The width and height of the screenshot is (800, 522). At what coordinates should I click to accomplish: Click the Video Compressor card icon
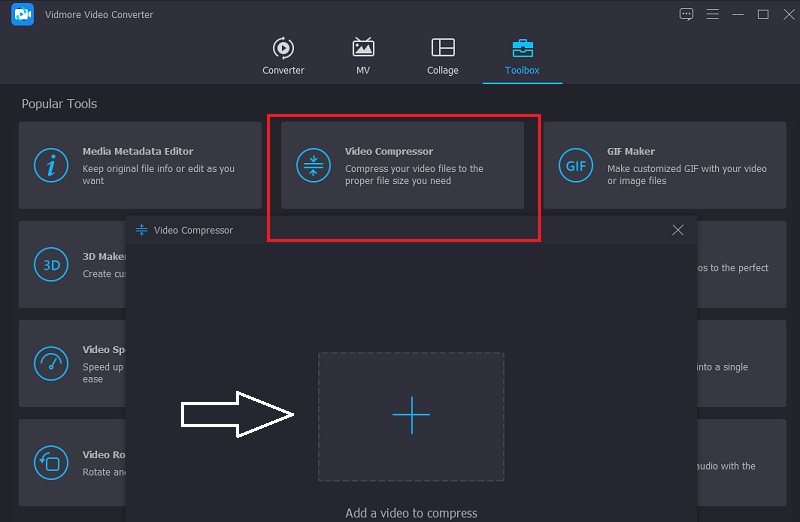(x=313, y=166)
